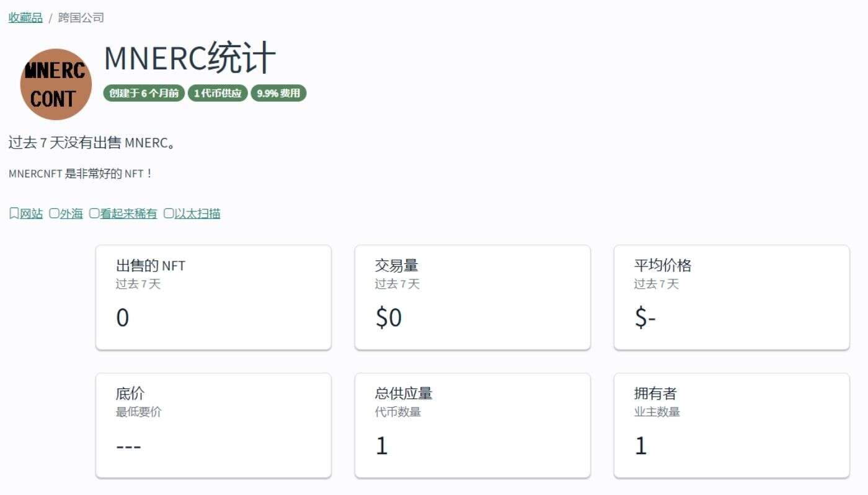Open the 以太扫描 link
Image resolution: width=868 pixels, height=495 pixels.
(x=197, y=213)
